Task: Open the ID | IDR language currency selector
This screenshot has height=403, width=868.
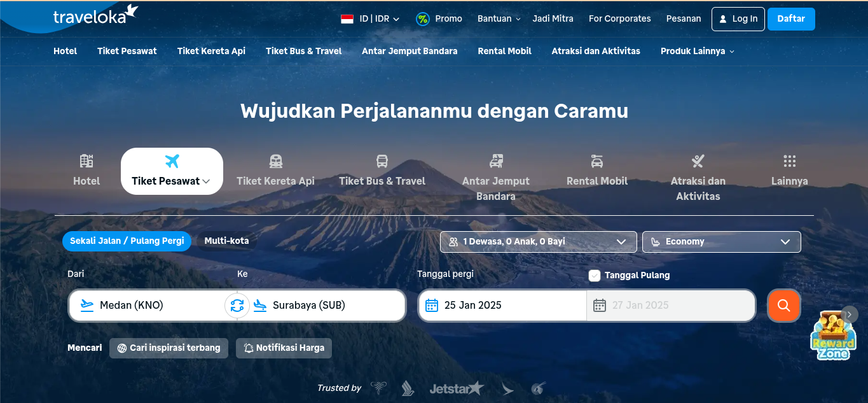Action: [370, 19]
